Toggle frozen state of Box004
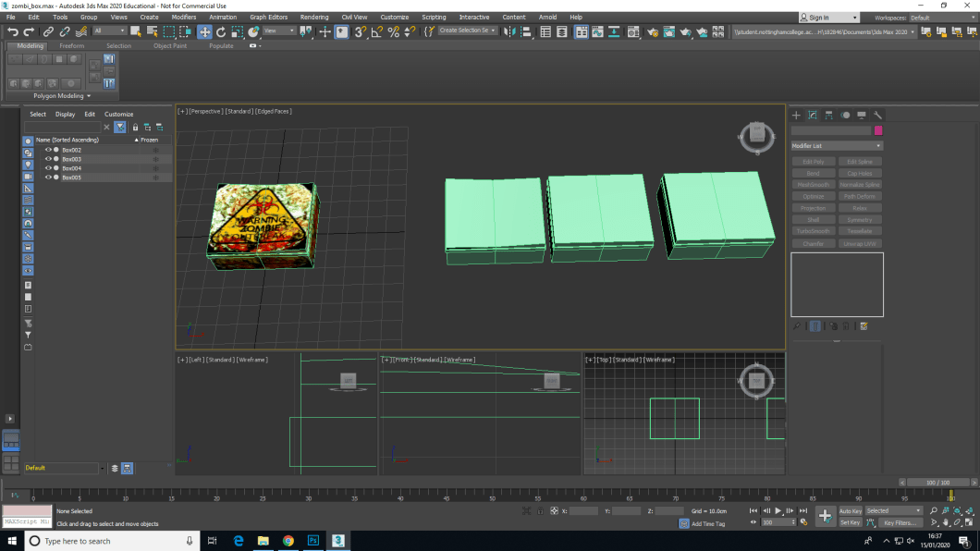This screenshot has height=551, width=980. (x=155, y=168)
